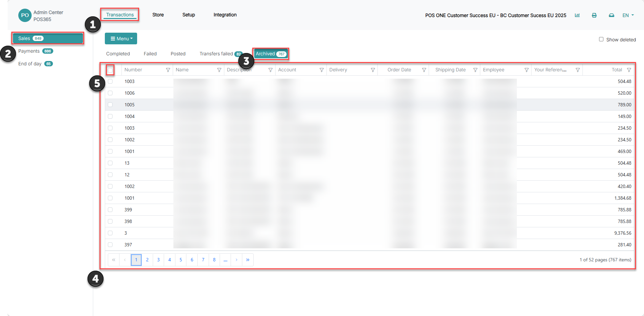Click total value 469.00
The image size is (644, 316).
[x=625, y=151]
